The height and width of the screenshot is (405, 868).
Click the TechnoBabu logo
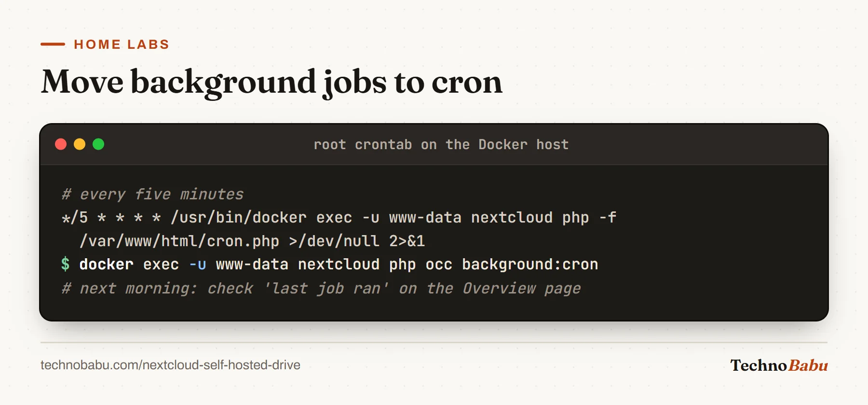(x=779, y=365)
